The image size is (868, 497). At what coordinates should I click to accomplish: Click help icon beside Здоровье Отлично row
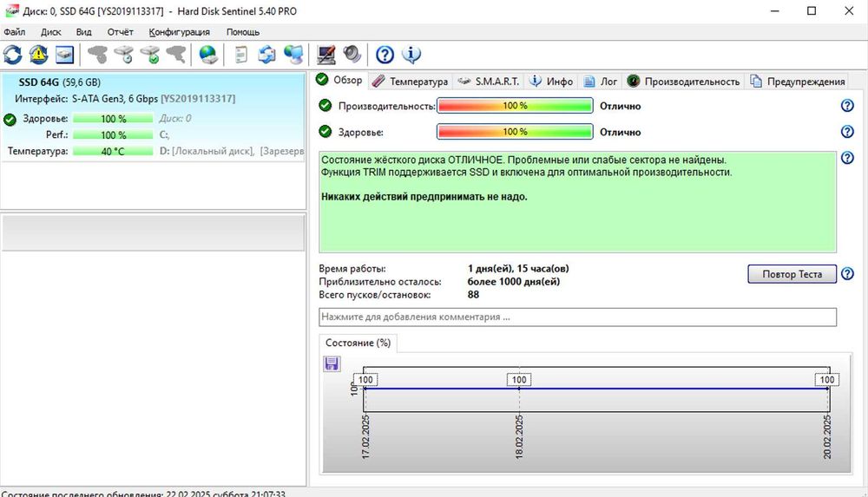pos(847,132)
